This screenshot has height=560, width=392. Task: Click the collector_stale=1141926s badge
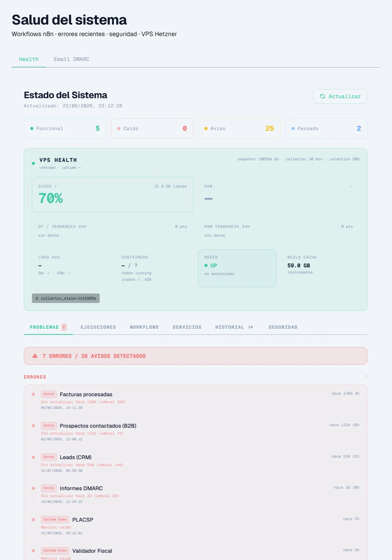[x=66, y=298]
